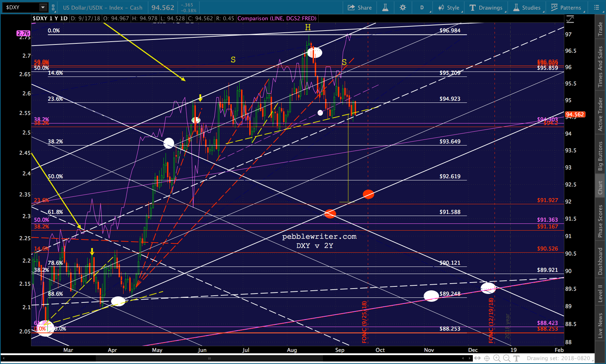Click the yellow H head-and-shoulders label
606x364 pixels.
coord(308,27)
